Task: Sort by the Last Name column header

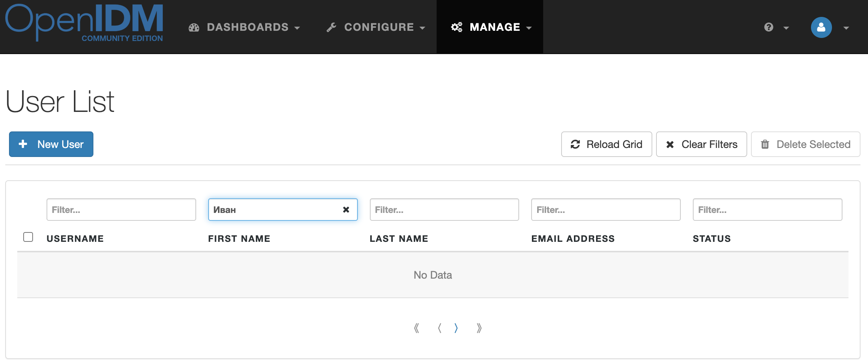Action: pos(399,238)
